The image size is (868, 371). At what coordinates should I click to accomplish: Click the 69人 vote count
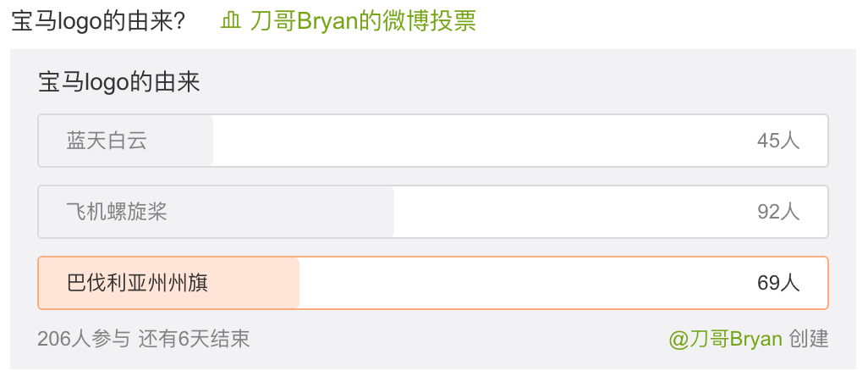(x=778, y=283)
